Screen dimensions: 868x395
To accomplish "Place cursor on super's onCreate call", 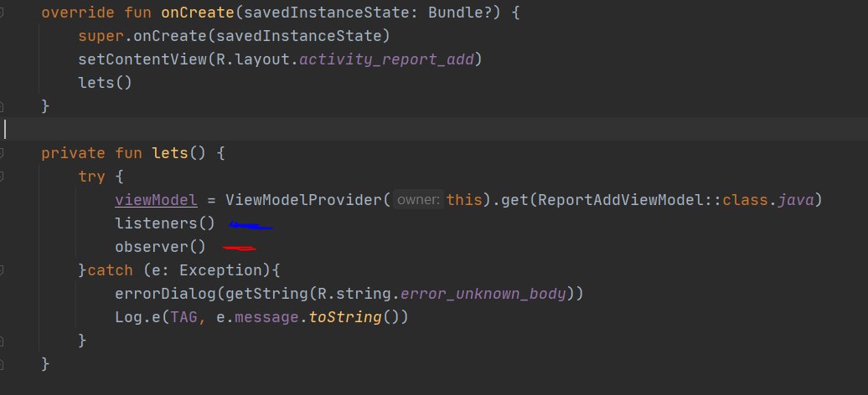I will pos(170,36).
